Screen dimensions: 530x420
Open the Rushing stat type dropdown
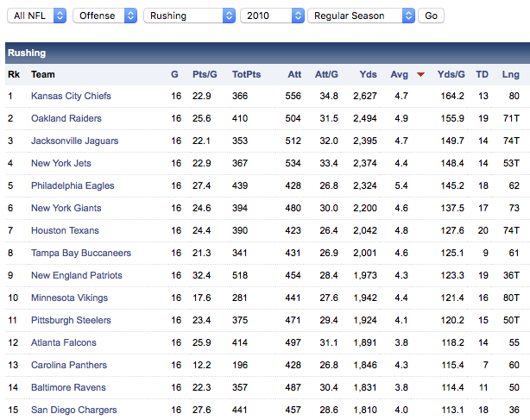pyautogui.click(x=189, y=16)
